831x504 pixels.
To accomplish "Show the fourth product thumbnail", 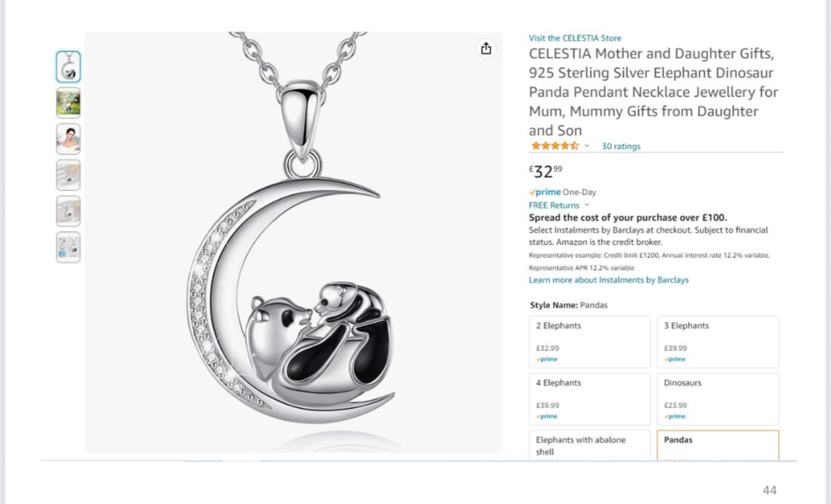I will [x=68, y=175].
